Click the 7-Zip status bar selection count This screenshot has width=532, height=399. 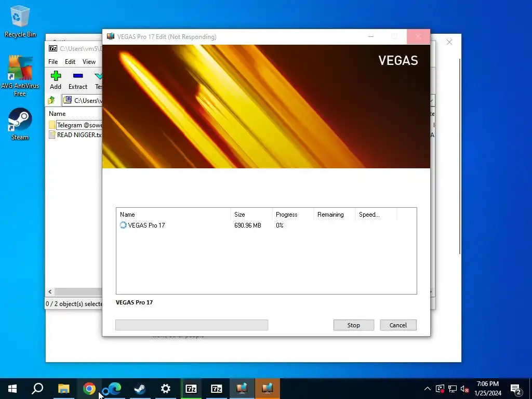(74, 304)
